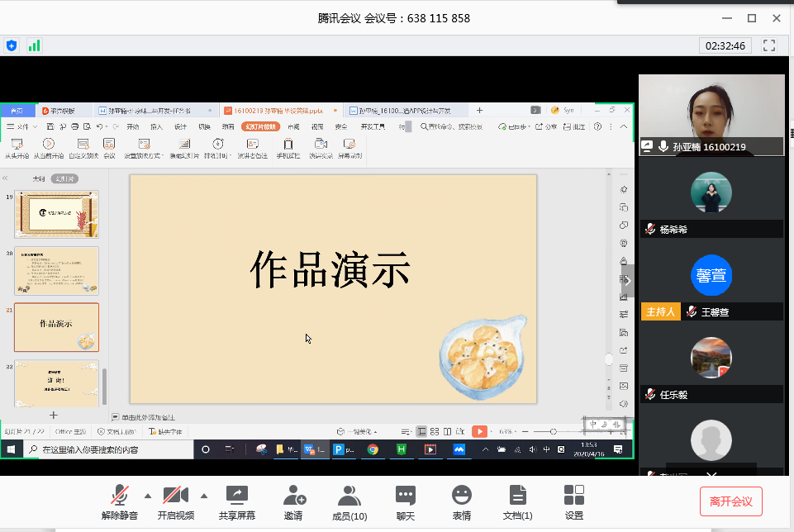Check the green network signal icon
Viewport: 794px width, 532px height.
[x=34, y=45]
